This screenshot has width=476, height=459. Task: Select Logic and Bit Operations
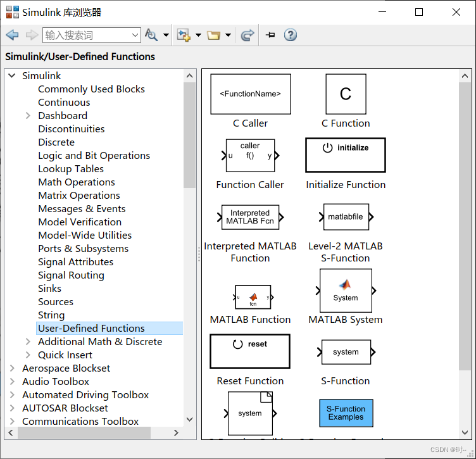coord(94,156)
